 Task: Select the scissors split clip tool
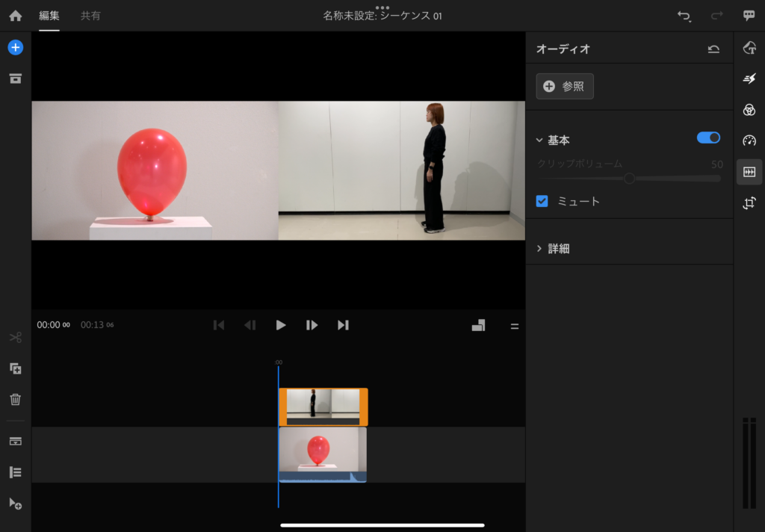tap(15, 338)
